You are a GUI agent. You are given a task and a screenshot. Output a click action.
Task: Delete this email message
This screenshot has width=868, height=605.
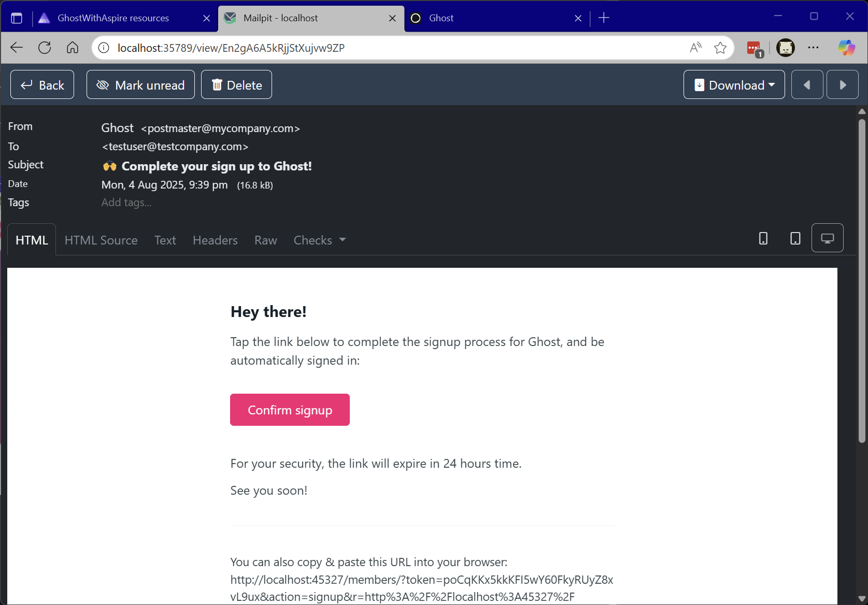click(x=236, y=85)
